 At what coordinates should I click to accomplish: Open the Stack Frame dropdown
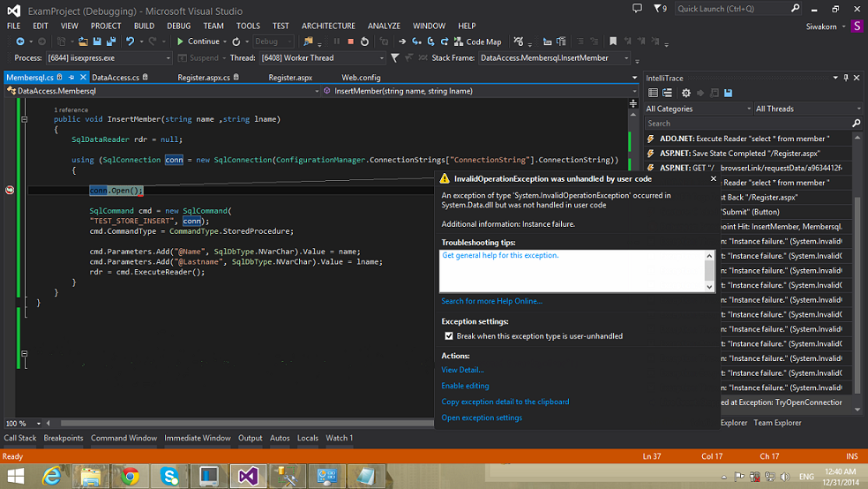(x=554, y=57)
